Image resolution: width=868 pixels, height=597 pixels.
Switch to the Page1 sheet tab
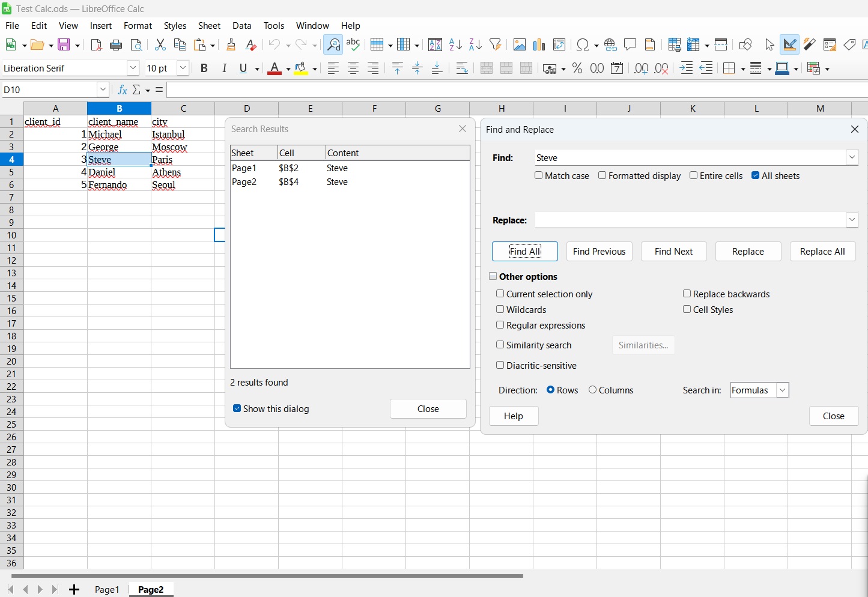(x=107, y=589)
